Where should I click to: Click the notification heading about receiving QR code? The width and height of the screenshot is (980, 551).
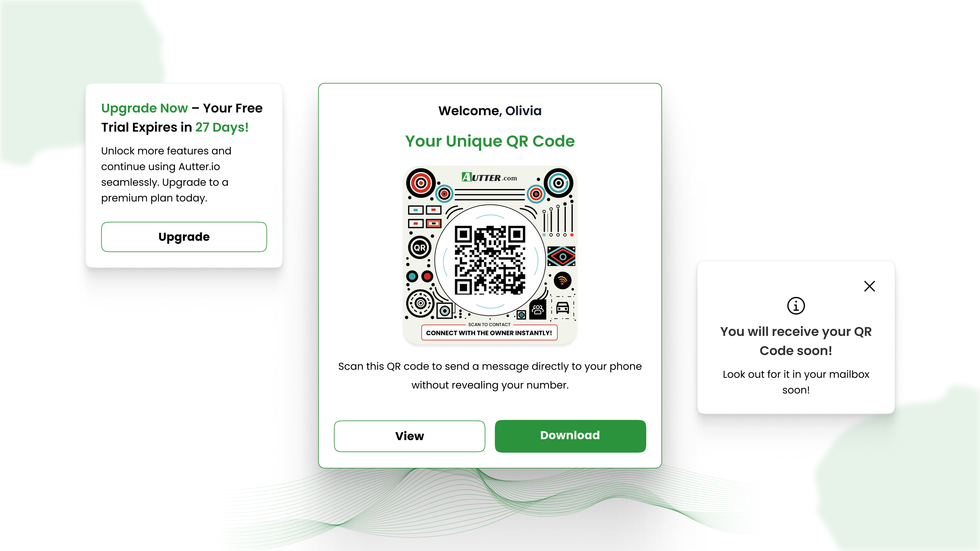(796, 341)
